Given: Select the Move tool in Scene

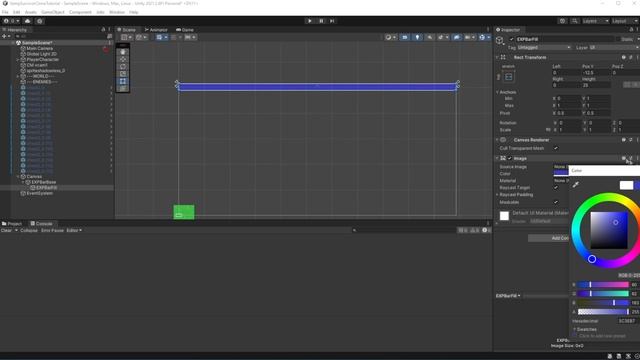Looking at the screenshot, I should [x=123, y=59].
